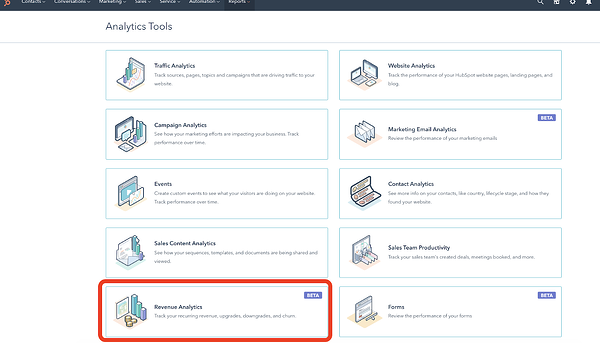Open settings via the gear icon
Screen dimensions: 600x362
click(x=572, y=2)
